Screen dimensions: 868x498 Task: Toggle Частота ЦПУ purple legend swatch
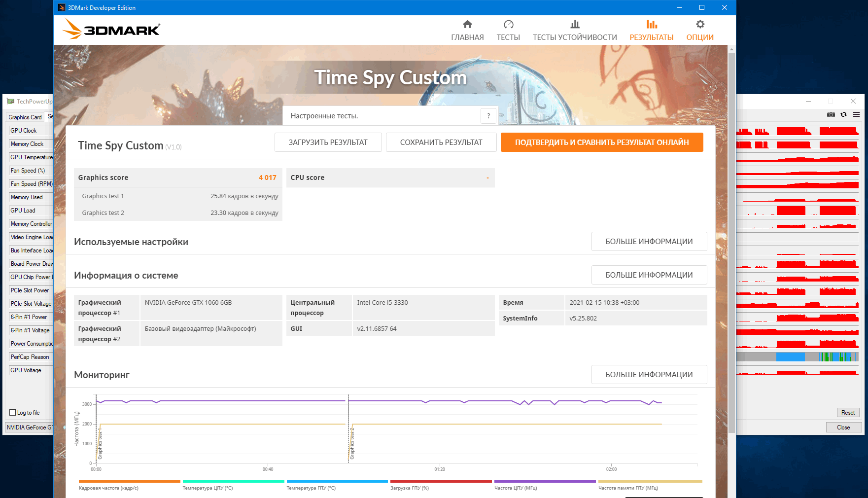545,481
